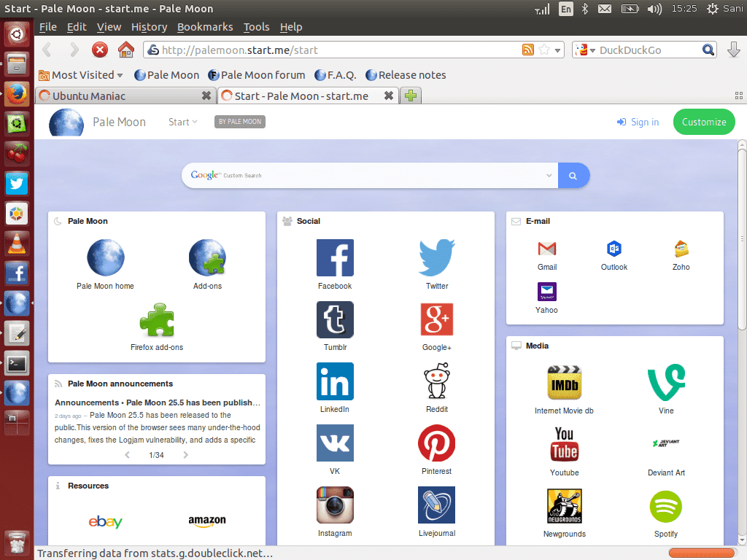
Task: Open the Newgrounds shortcut icon
Action: tap(565, 506)
